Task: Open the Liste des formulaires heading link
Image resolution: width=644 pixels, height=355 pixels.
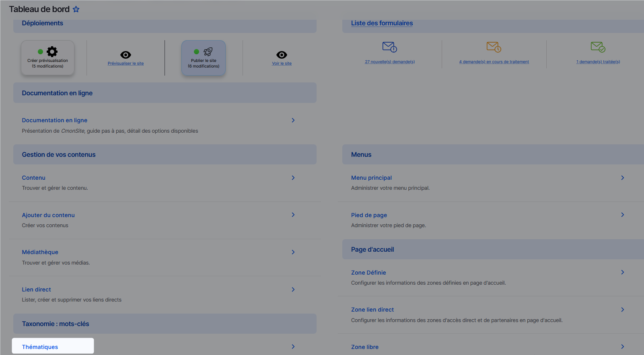Action: (382, 23)
